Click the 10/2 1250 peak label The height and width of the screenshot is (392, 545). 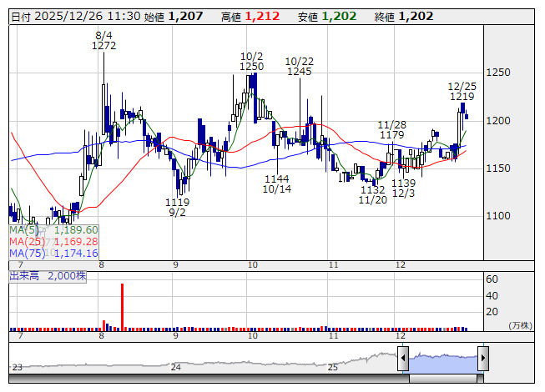click(x=252, y=61)
